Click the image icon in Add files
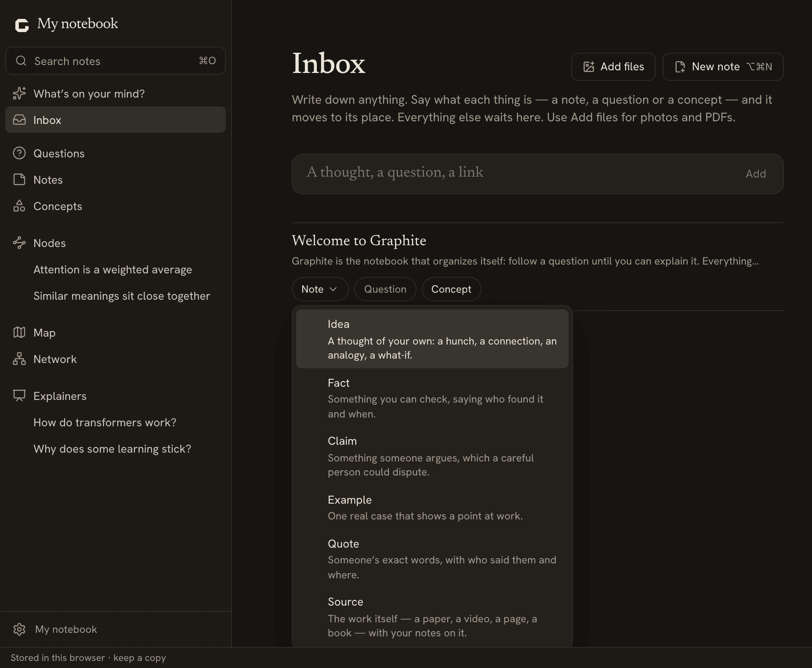The height and width of the screenshot is (668, 812). 589,66
